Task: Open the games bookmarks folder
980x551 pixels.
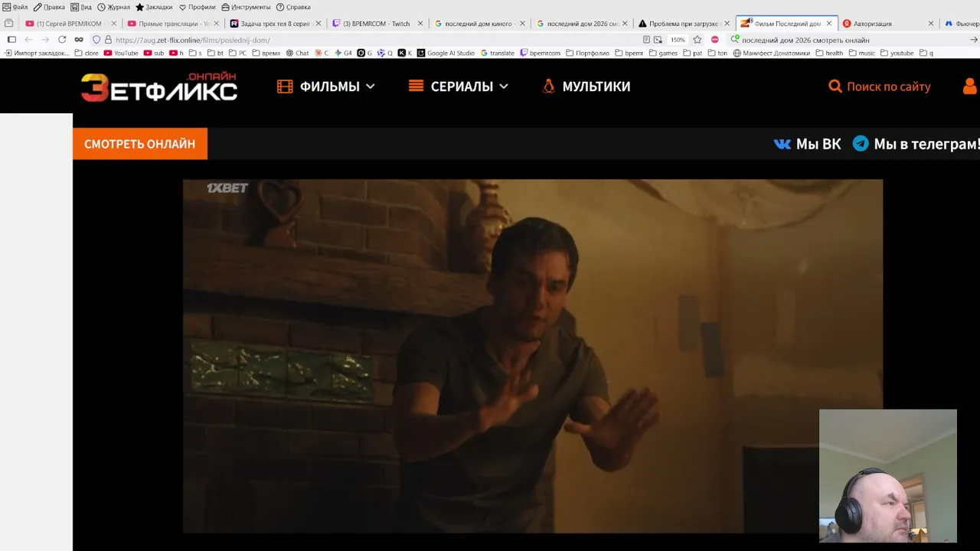Action: pos(663,53)
